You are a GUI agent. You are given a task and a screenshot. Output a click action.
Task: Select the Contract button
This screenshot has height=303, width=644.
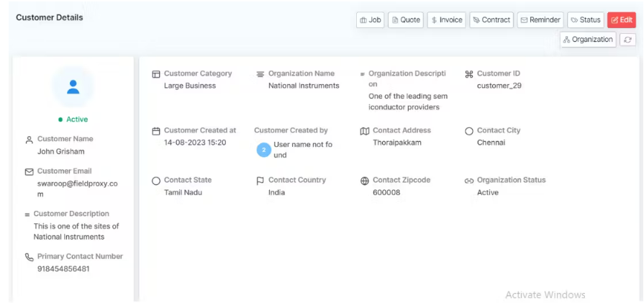click(x=492, y=20)
